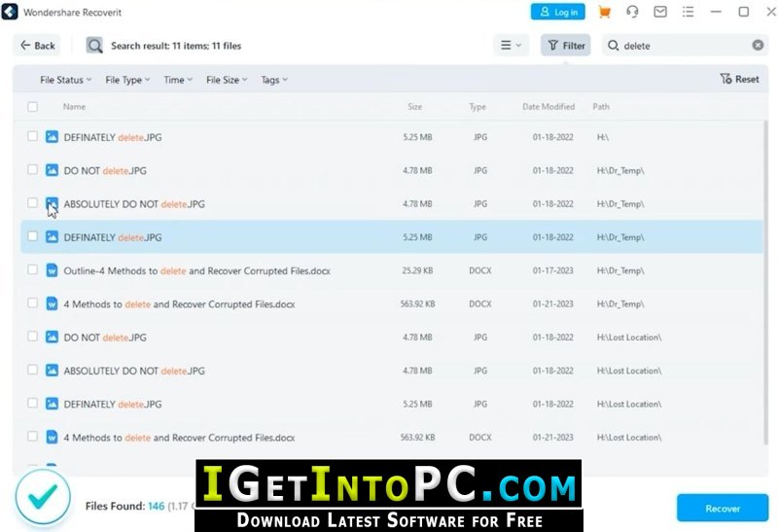Click the search field containing delete
Viewport: 778px width, 532px height.
(x=685, y=45)
